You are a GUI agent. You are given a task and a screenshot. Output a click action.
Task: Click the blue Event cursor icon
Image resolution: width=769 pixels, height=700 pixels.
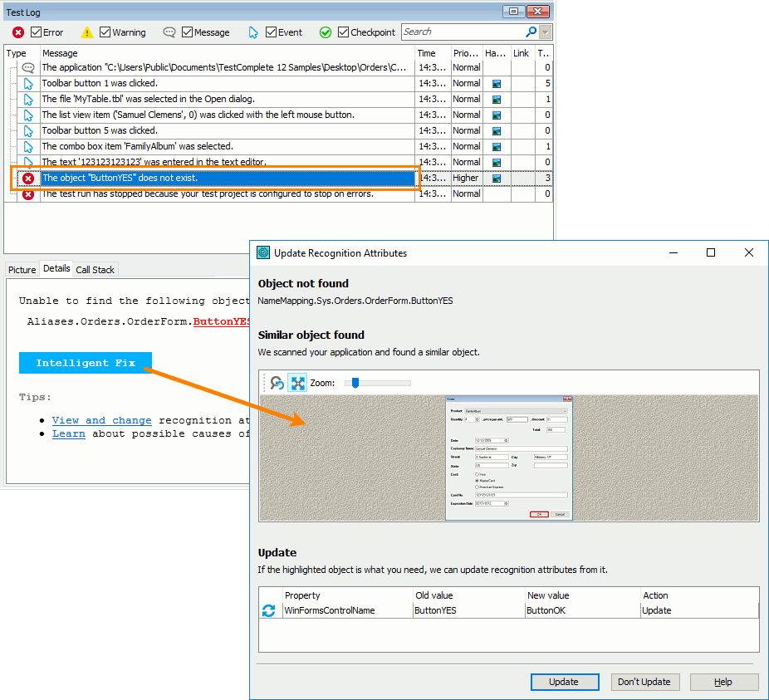pyautogui.click(x=253, y=32)
